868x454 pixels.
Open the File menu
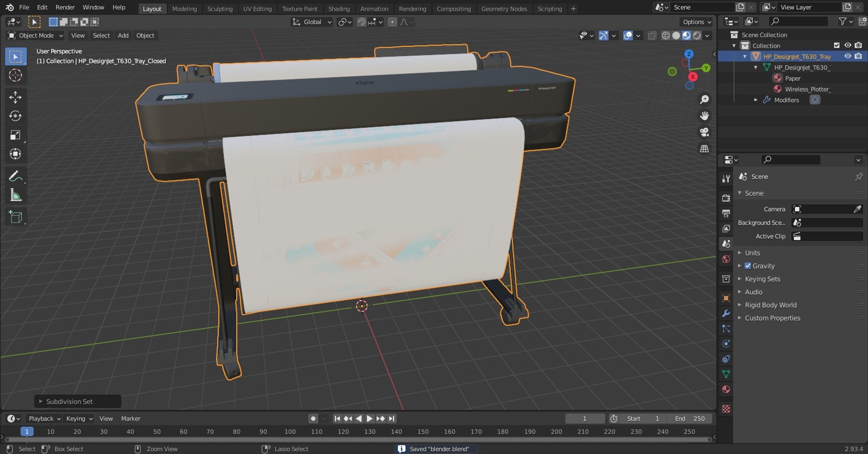coord(24,7)
